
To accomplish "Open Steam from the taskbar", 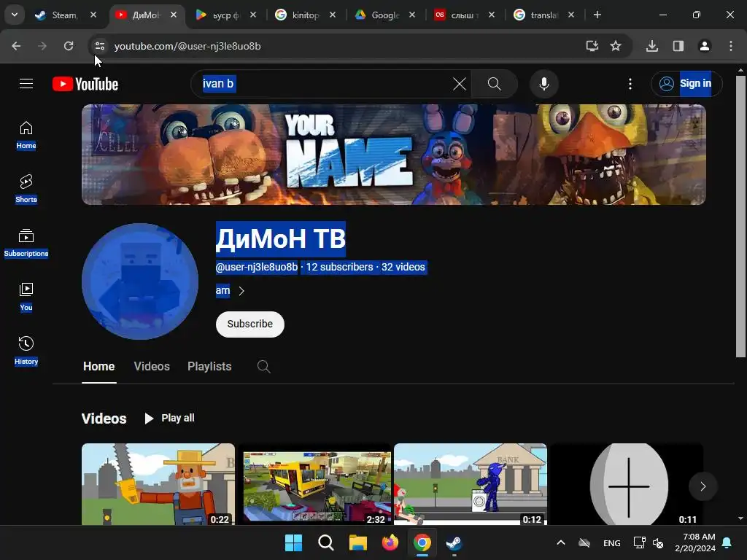I will point(454,542).
